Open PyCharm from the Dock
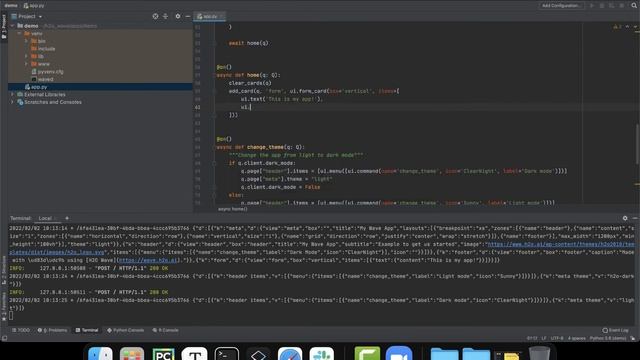Viewport: 640px width, 360px height. click(163, 354)
